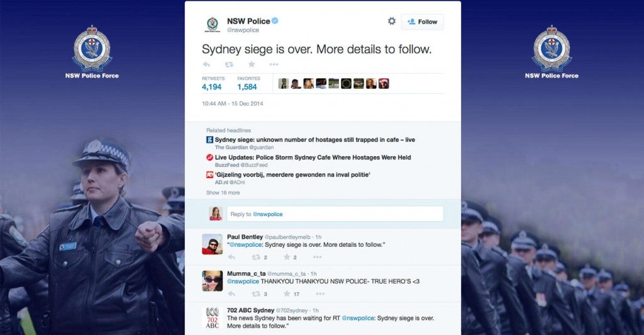This screenshot has width=644, height=335.
Task: Click NSW Police profile avatar in header
Action: tap(213, 25)
